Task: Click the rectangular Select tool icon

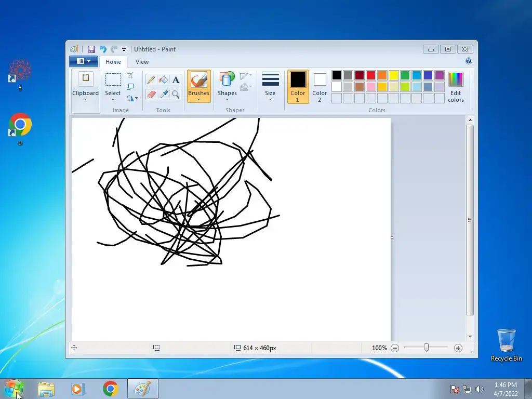Action: (113, 79)
